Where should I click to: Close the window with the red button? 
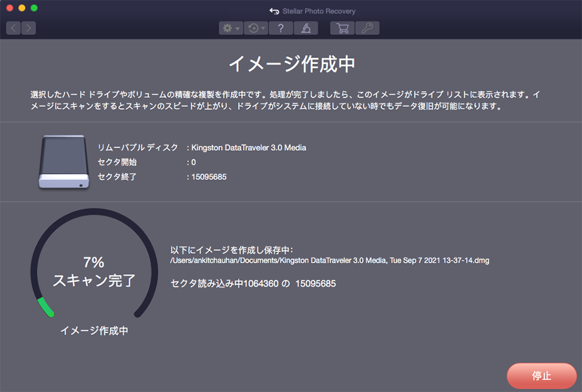pyautogui.click(x=10, y=8)
